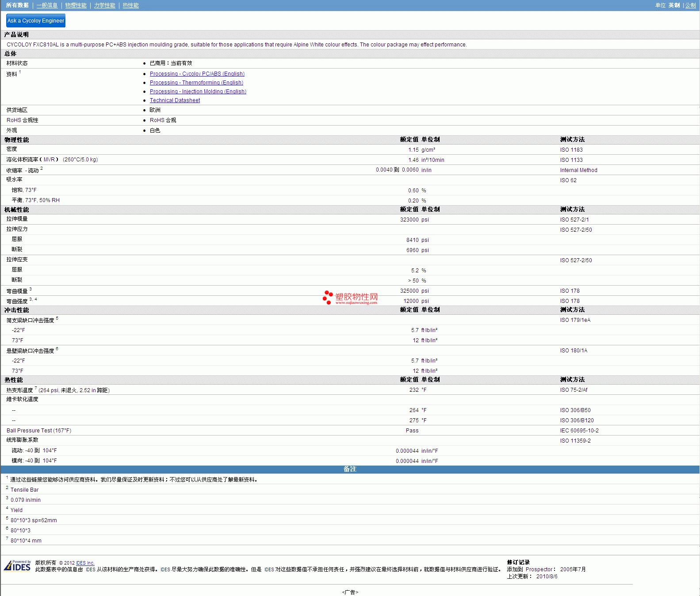
Task: Open the 热性能 tab
Action: tap(130, 5)
